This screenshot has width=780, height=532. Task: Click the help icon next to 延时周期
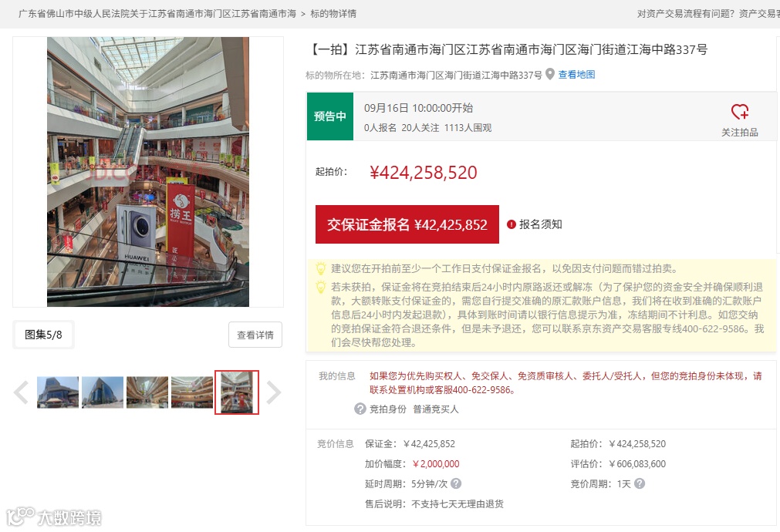coord(456,483)
